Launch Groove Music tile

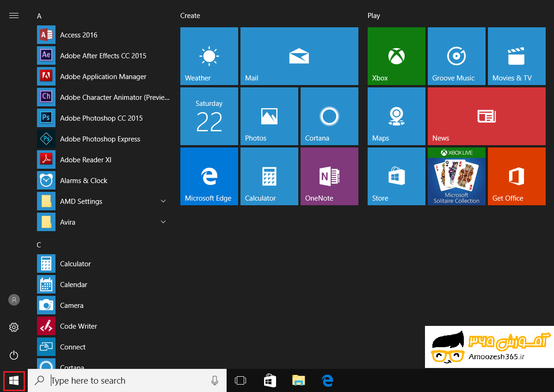(x=456, y=56)
